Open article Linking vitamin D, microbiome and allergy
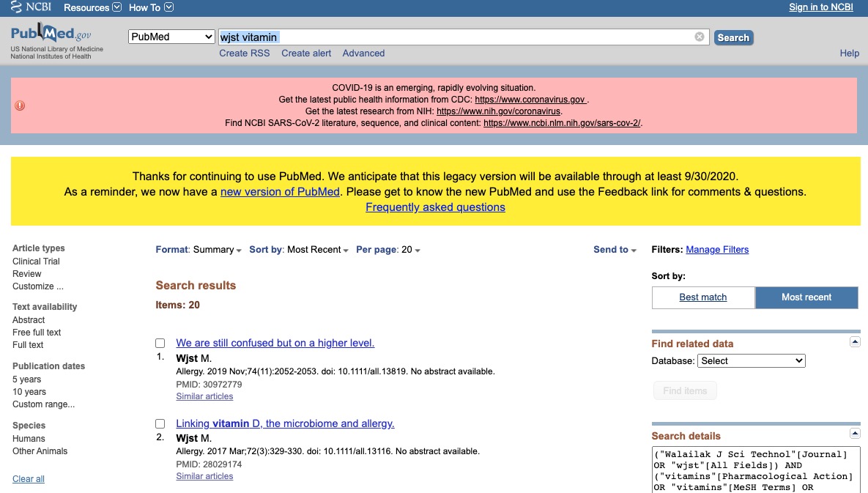 click(x=285, y=424)
